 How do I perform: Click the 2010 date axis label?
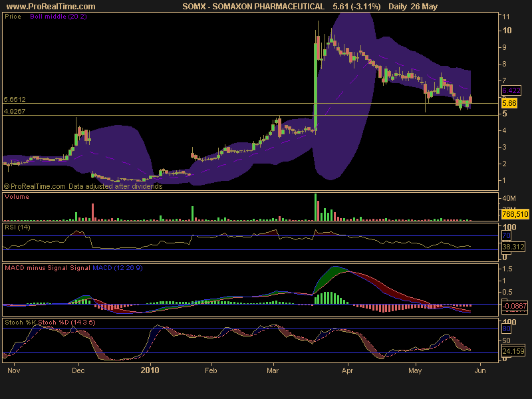tap(150, 370)
